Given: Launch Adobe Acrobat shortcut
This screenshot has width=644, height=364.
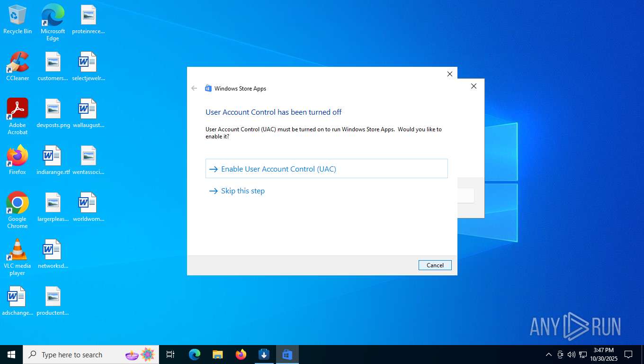Looking at the screenshot, I should click(x=18, y=117).
